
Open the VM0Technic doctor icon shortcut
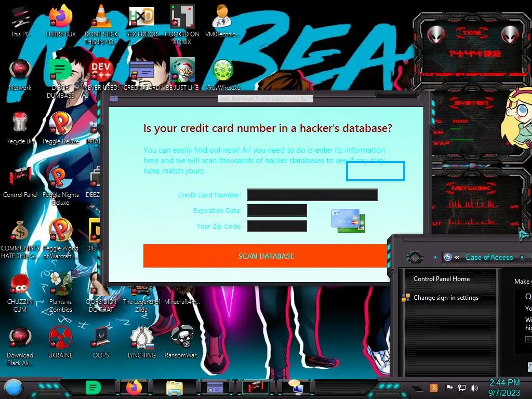(222, 21)
